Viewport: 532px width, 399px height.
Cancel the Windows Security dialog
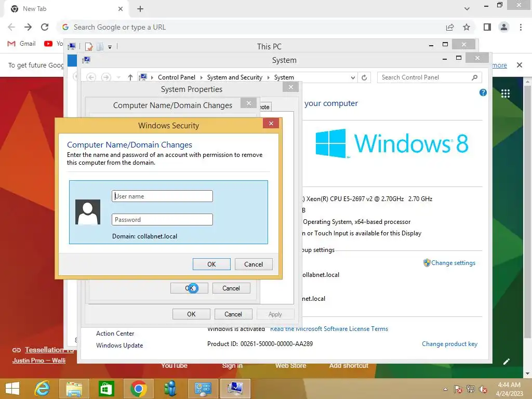[x=254, y=264]
